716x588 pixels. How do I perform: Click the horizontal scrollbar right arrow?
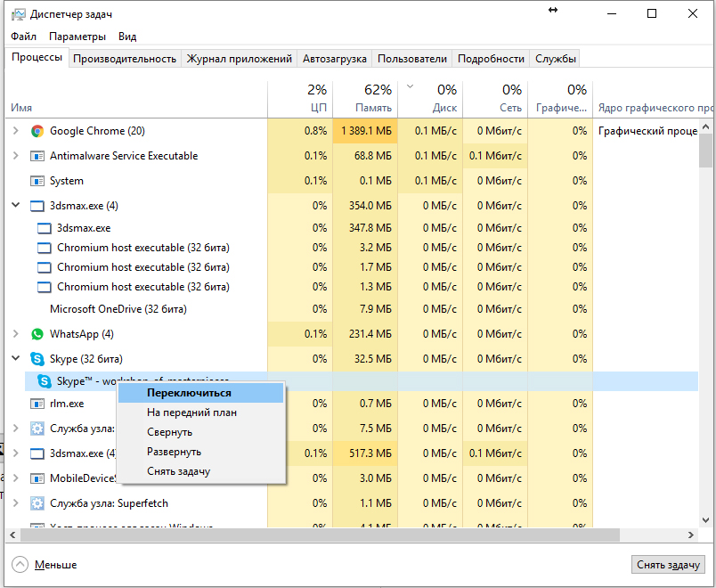[x=690, y=535]
